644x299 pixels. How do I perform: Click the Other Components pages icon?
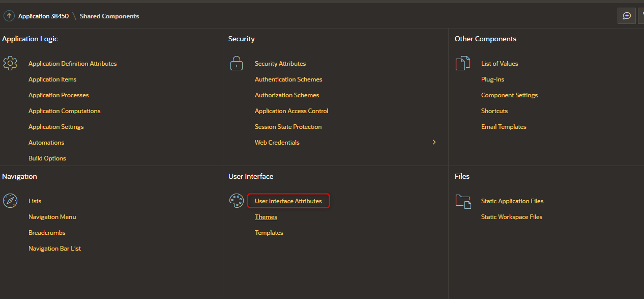pos(463,63)
